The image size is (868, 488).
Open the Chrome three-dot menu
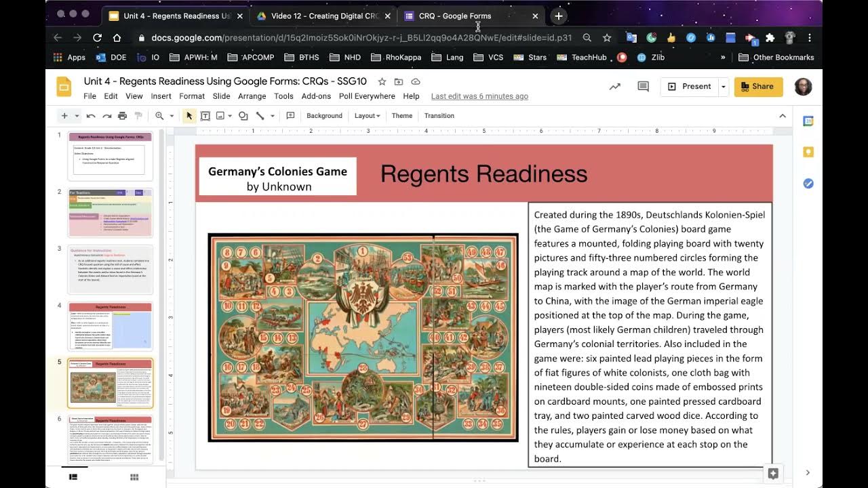click(x=810, y=38)
